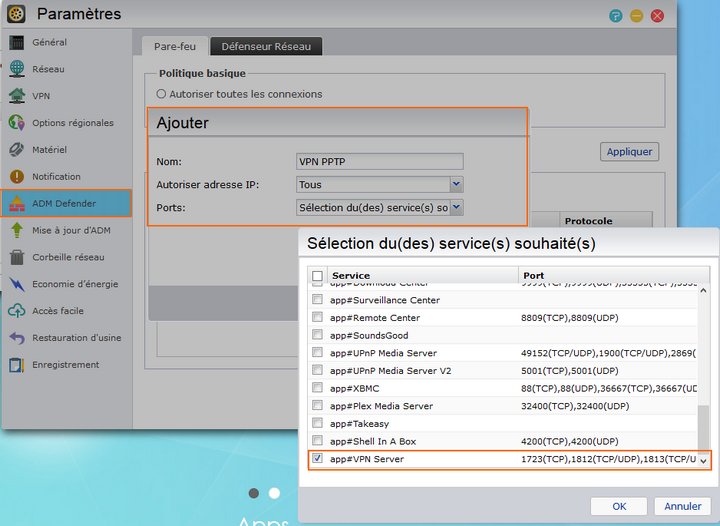
Task: Select Autoriser toutes les connexions radio
Action: 162,94
